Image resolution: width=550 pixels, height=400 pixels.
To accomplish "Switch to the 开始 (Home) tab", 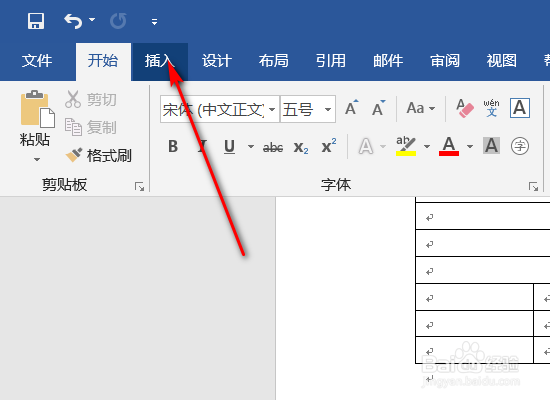I will click(103, 61).
